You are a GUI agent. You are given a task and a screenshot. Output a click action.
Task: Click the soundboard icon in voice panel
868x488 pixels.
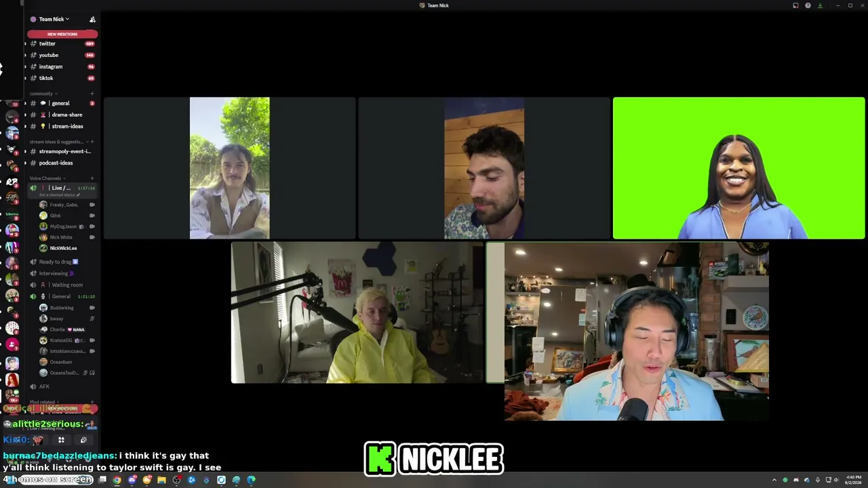click(83, 440)
